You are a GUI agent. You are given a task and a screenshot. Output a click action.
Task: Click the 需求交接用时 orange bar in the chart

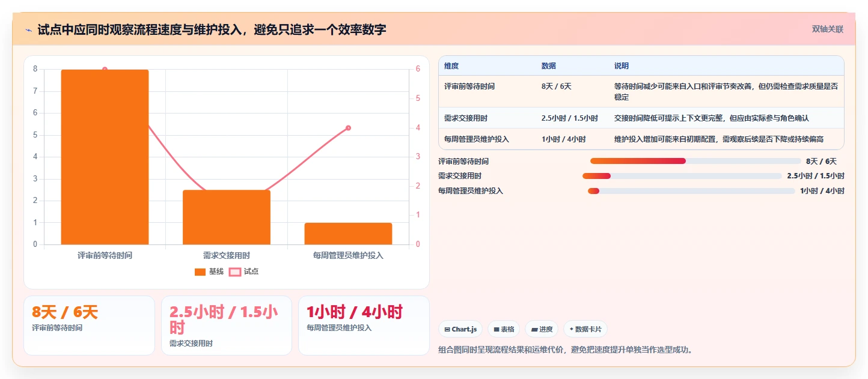(227, 217)
